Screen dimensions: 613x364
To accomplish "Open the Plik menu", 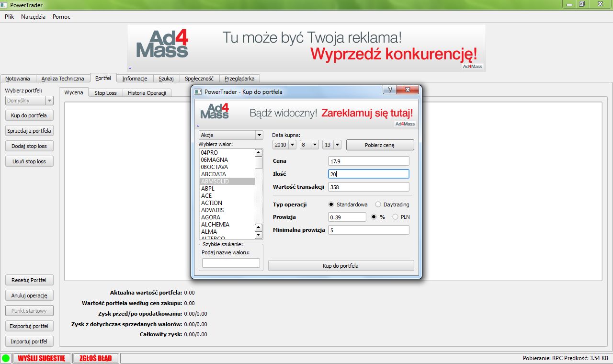I will 10,17.
